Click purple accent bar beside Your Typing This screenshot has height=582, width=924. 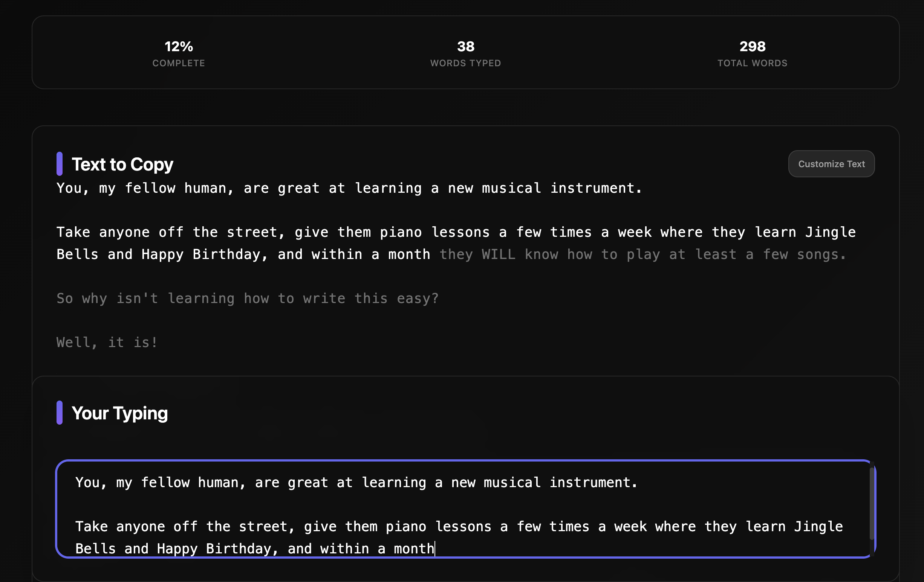[x=60, y=413]
